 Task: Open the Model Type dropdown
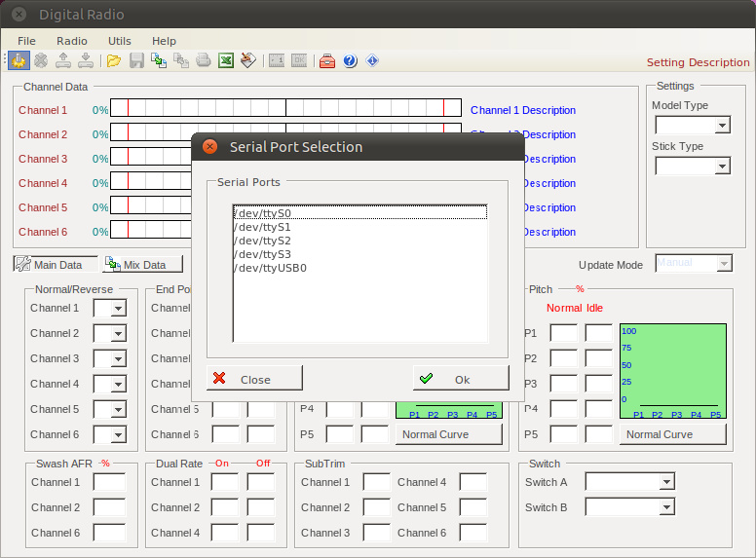693,126
